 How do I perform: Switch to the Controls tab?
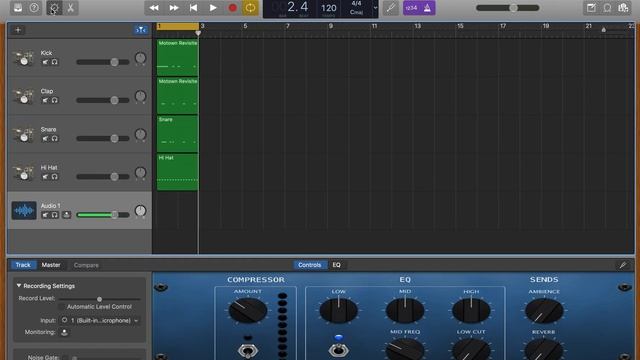point(309,265)
